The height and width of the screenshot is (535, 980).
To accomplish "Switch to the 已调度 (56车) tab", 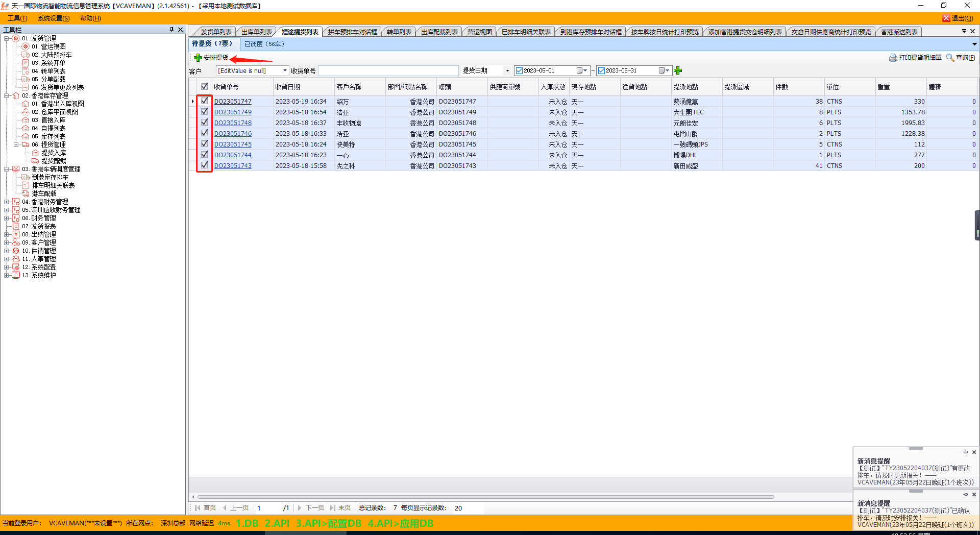I will pos(264,44).
